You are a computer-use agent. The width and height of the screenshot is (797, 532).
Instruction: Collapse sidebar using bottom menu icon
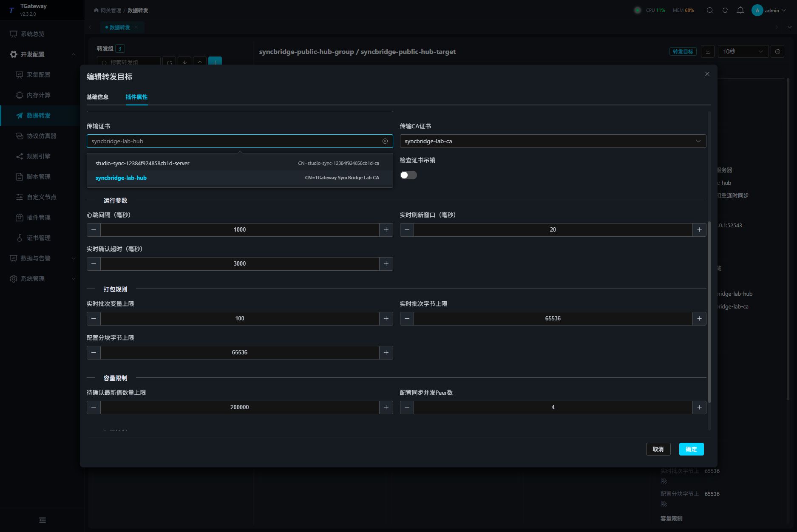click(43, 520)
